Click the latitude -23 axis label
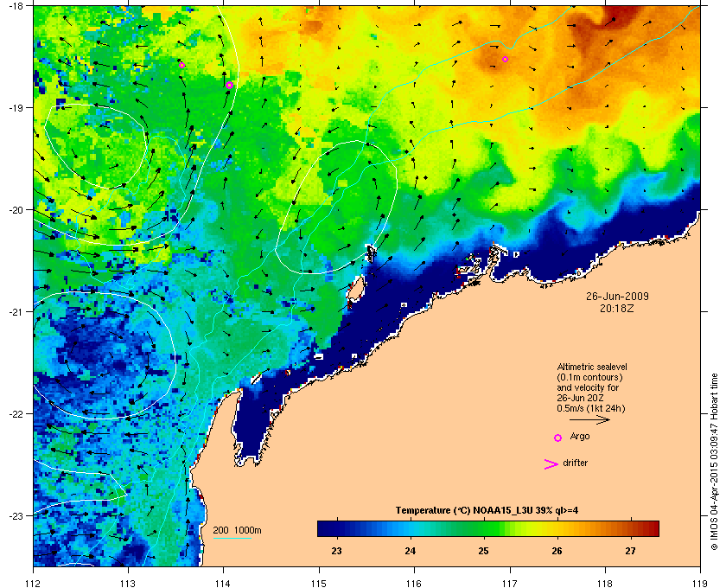 click(x=16, y=515)
